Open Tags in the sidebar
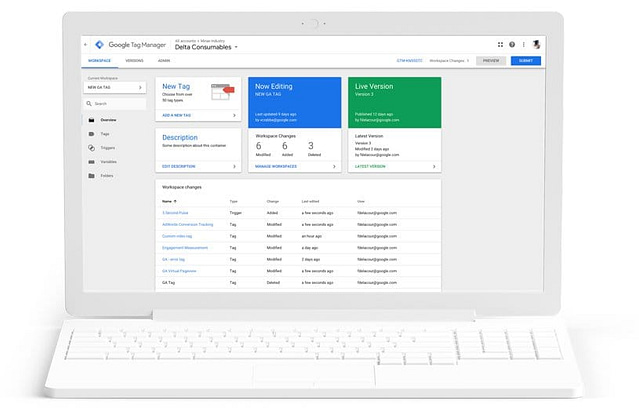The width and height of the screenshot is (639, 408). point(105,134)
